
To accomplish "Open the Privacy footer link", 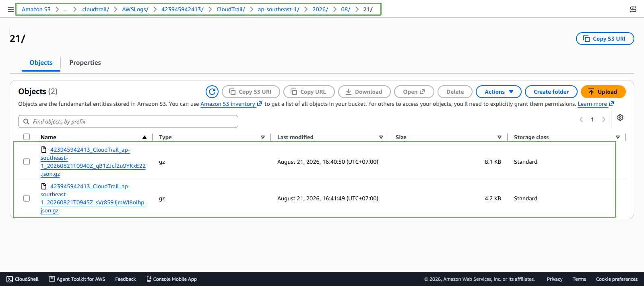I will point(555,279).
